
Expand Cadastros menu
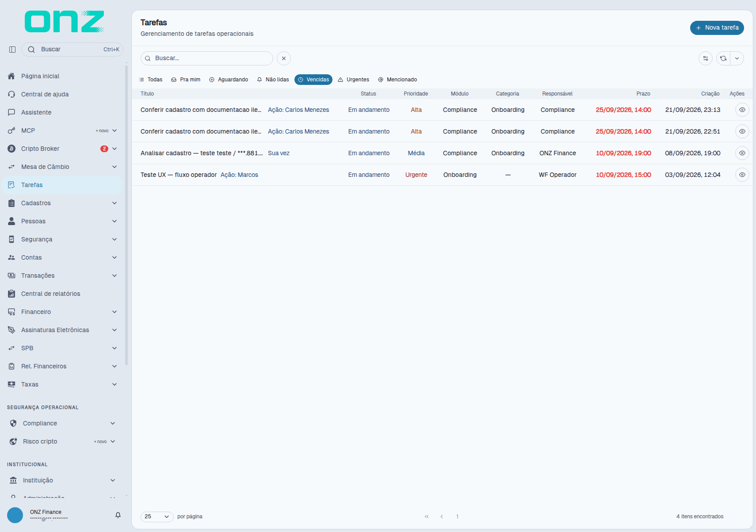coord(62,203)
